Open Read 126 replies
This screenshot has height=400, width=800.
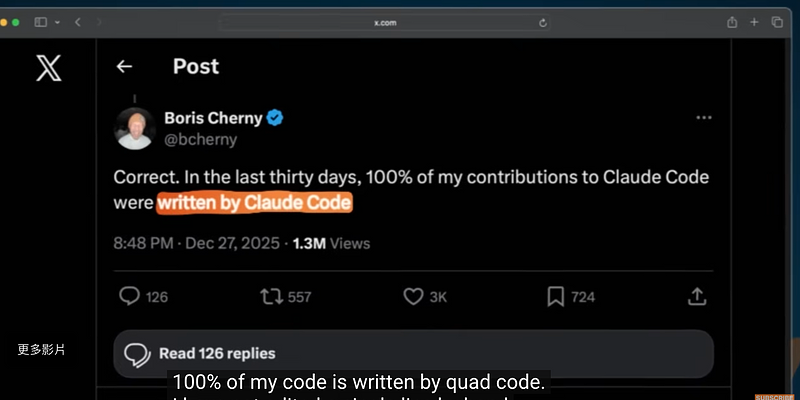tap(216, 353)
